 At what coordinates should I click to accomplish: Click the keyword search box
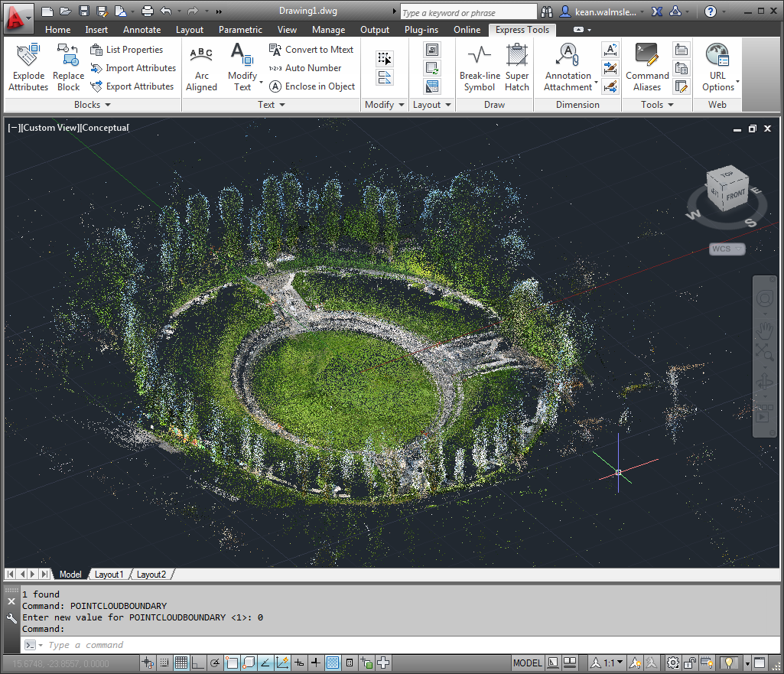pos(468,12)
